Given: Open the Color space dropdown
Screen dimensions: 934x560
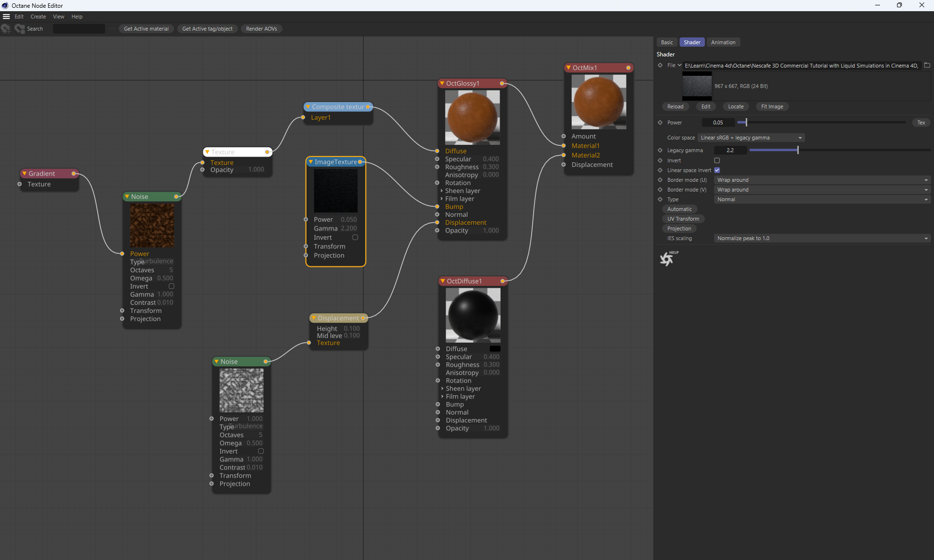Looking at the screenshot, I should click(751, 138).
